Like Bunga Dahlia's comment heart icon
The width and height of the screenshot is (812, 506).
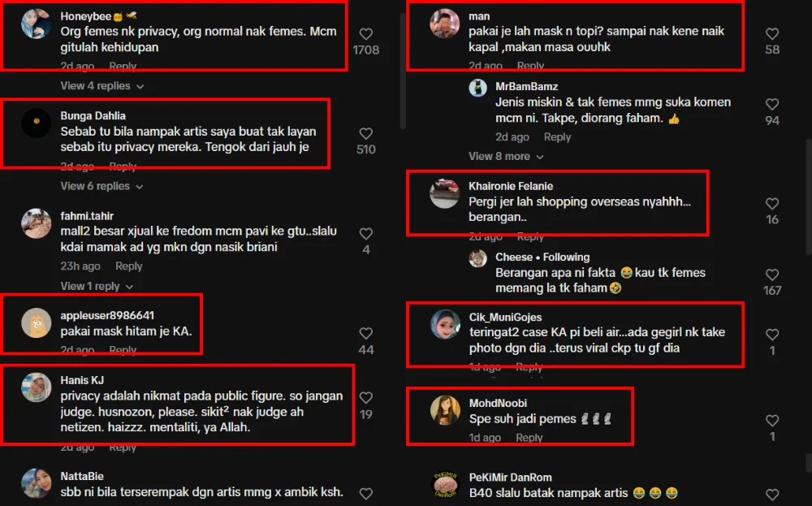(x=365, y=134)
